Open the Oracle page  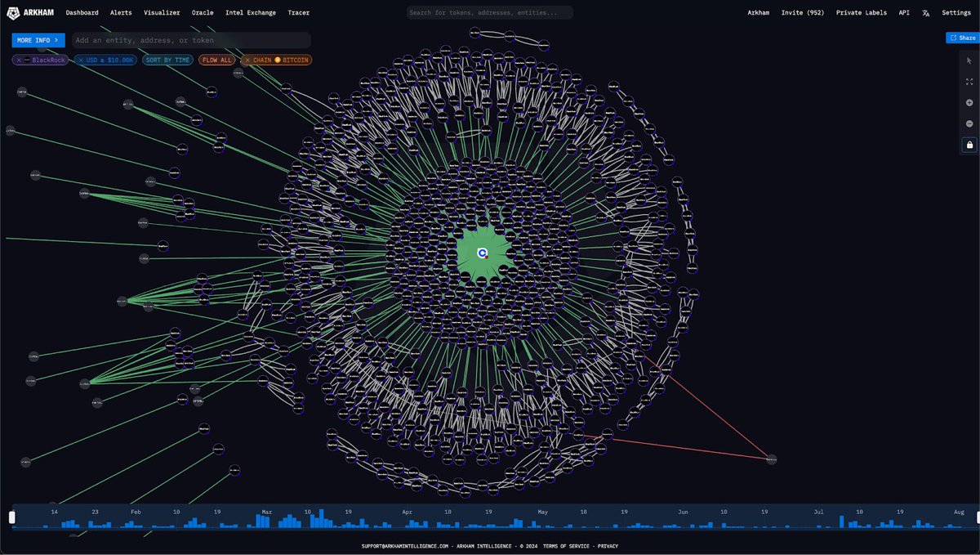(x=203, y=13)
